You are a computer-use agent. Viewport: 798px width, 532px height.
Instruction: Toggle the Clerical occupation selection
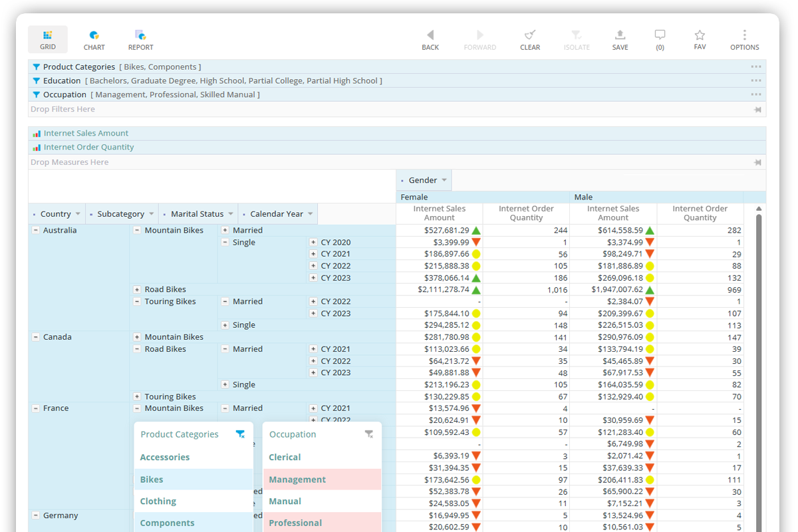(x=285, y=458)
